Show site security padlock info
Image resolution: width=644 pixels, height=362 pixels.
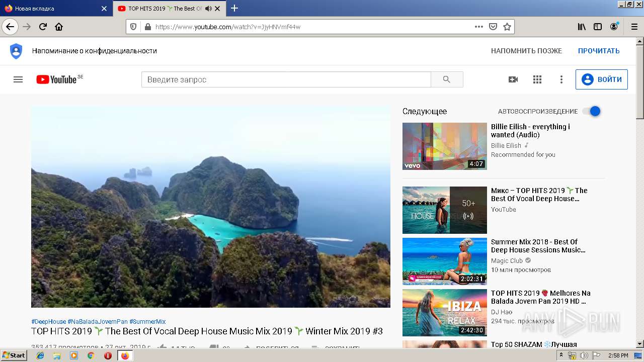tap(147, 27)
